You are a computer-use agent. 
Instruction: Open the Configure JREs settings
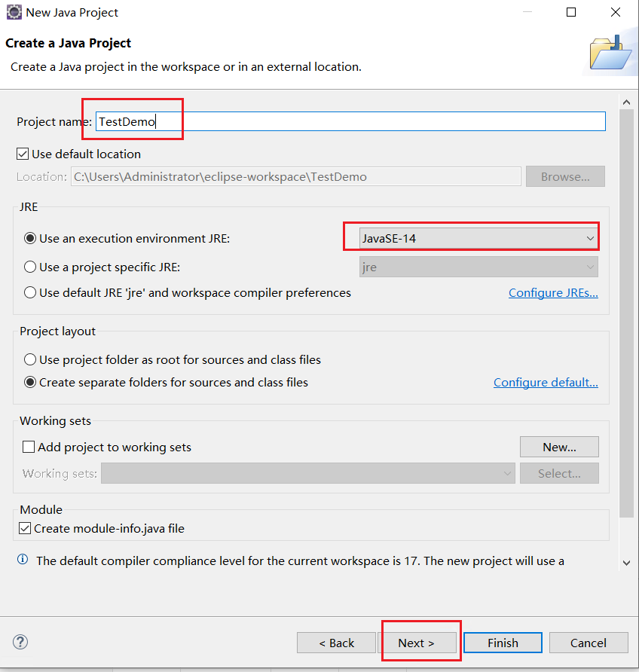[x=553, y=292]
